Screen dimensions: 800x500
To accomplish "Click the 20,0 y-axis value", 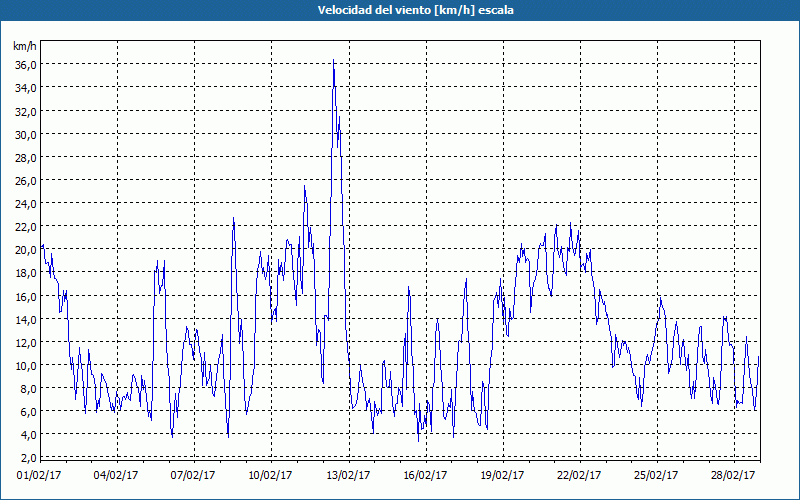I will pos(26,249).
